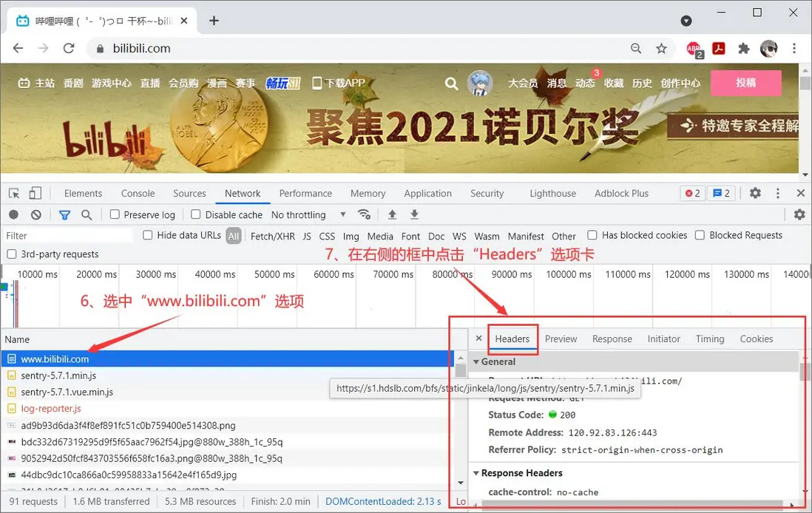812x513 pixels.
Task: Click the errors count badge
Action: coord(692,193)
